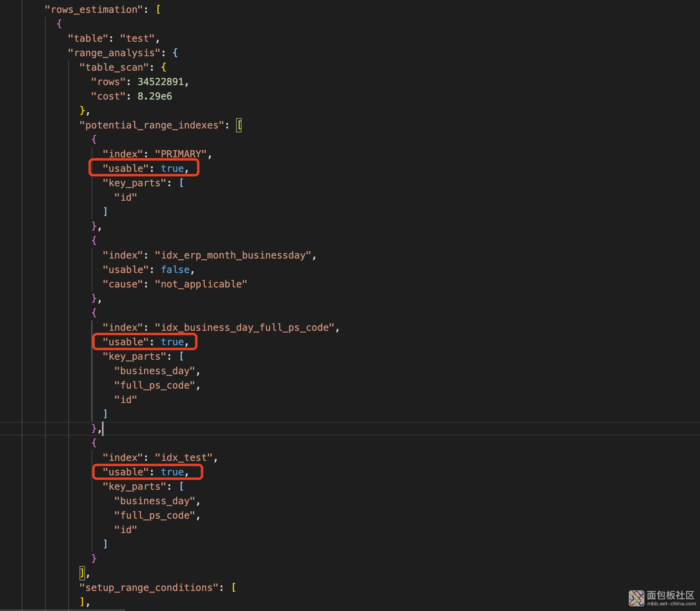The width and height of the screenshot is (700, 611).
Task: Select "id" key part under PRIMARY
Action: 126,198
